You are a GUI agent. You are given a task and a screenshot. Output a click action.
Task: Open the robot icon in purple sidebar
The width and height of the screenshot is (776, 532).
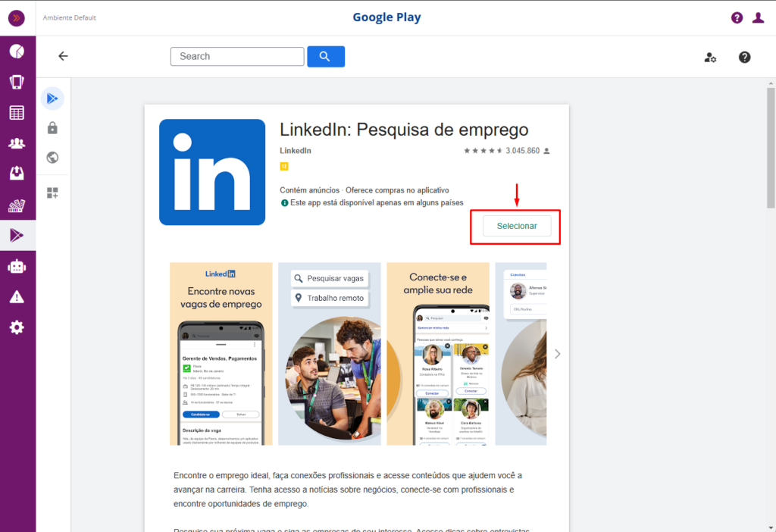[17, 267]
